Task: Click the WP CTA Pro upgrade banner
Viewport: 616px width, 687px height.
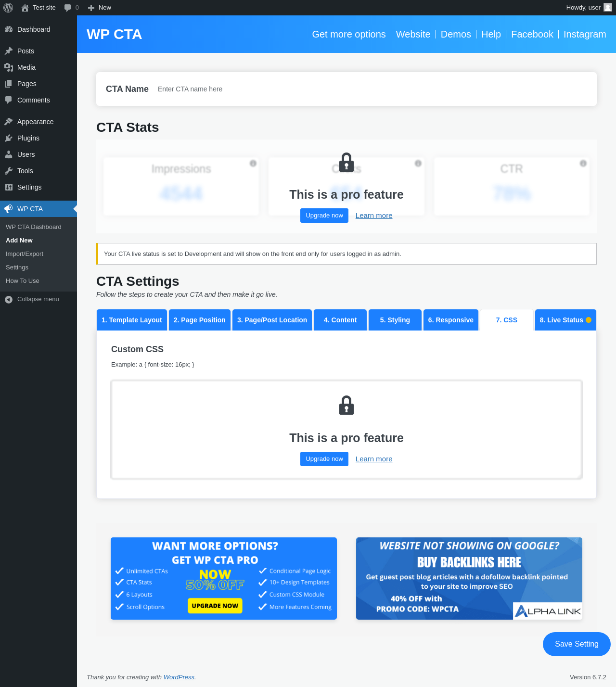Action: 224,578
